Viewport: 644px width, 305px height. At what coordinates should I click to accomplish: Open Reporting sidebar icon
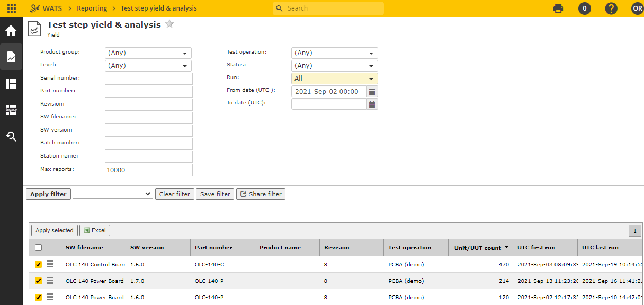tap(11, 57)
